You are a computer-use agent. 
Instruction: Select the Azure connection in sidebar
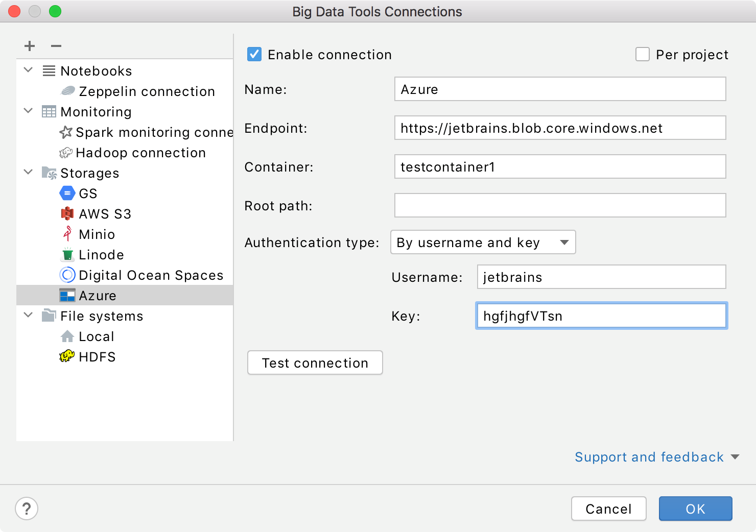pos(98,295)
